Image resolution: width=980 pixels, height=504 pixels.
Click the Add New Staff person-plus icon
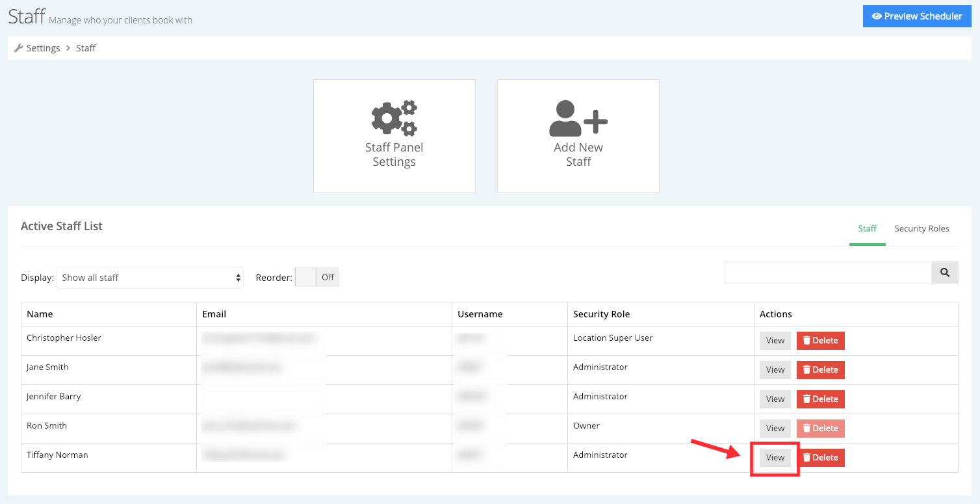(x=578, y=118)
